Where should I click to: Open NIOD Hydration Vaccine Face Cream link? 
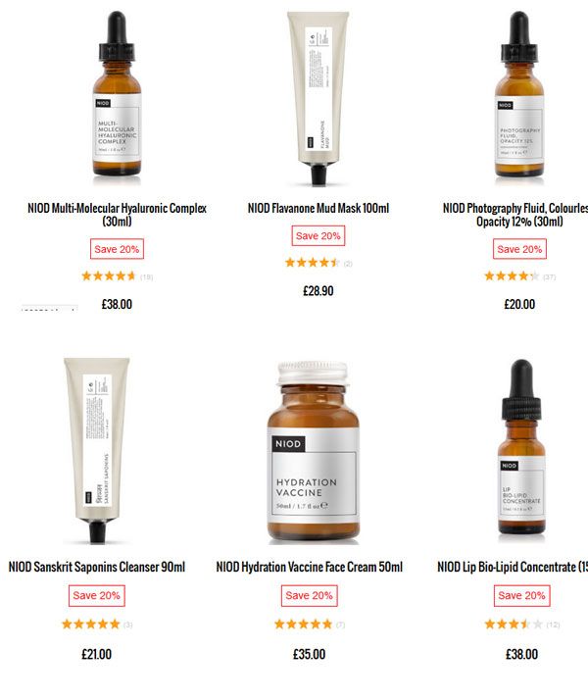pos(309,567)
